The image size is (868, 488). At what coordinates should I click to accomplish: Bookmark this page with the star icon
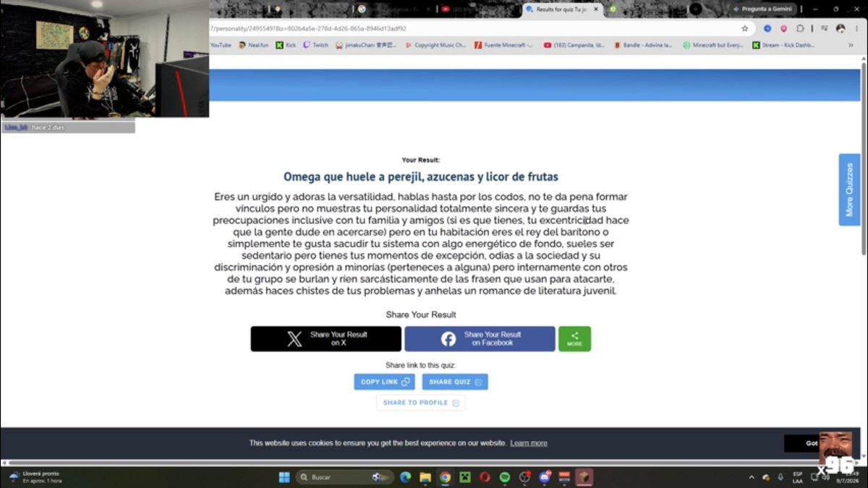click(x=744, y=28)
